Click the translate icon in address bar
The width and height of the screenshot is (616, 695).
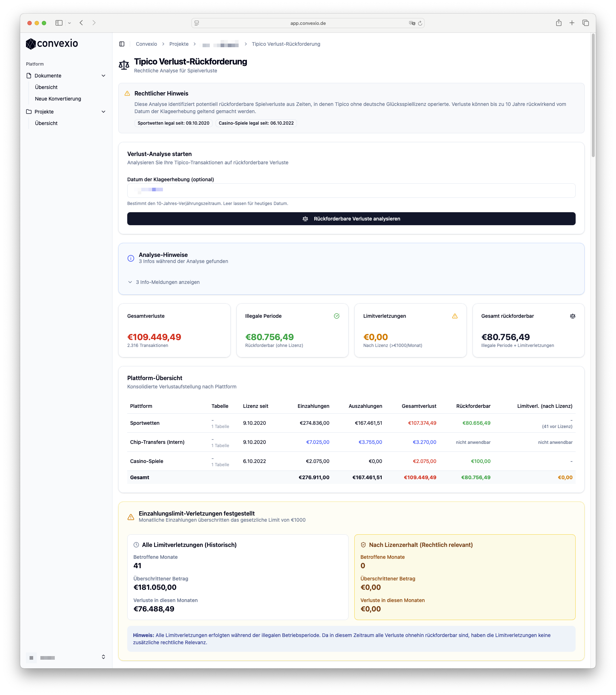coord(412,23)
